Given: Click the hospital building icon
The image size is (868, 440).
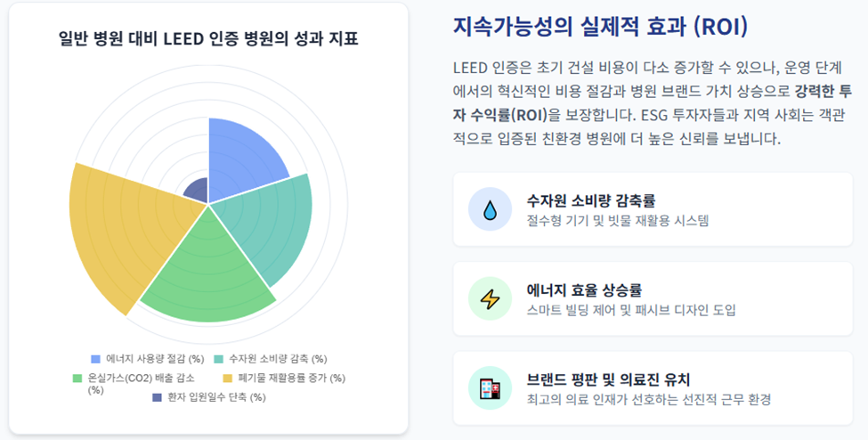Looking at the screenshot, I should pyautogui.click(x=490, y=388).
